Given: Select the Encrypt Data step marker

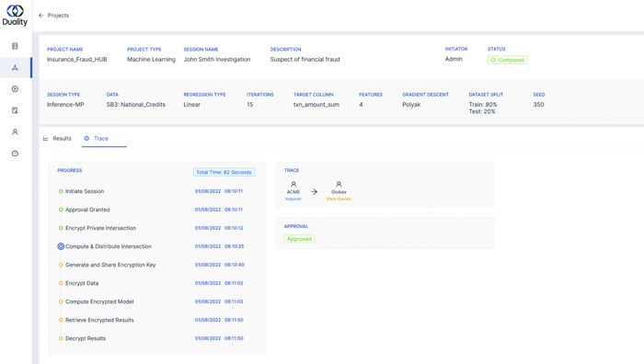Looking at the screenshot, I should tap(61, 283).
